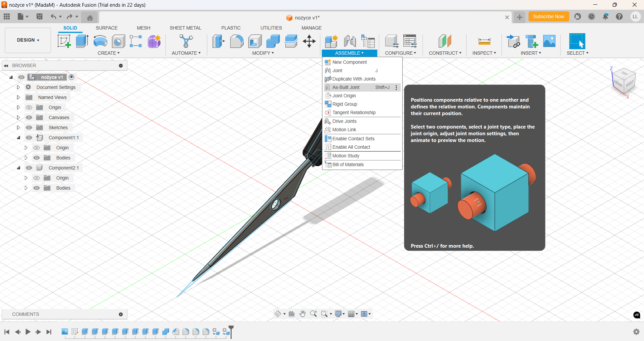Viewport: 644px width, 341px height.
Task: Activate the nożyce v1 radio button
Action: (x=71, y=77)
